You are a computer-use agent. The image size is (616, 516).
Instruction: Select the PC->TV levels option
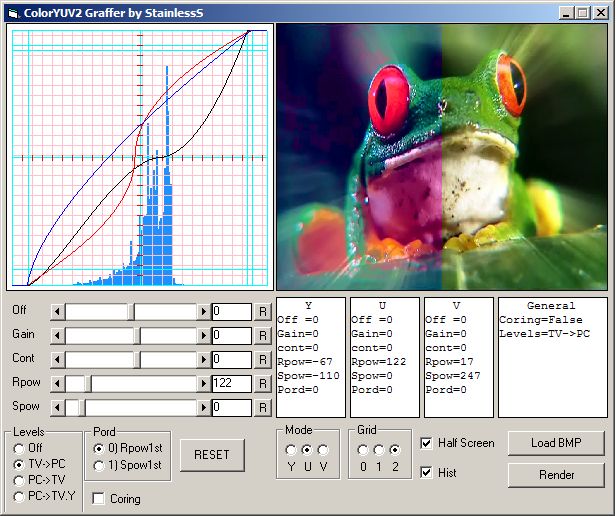(x=18, y=481)
